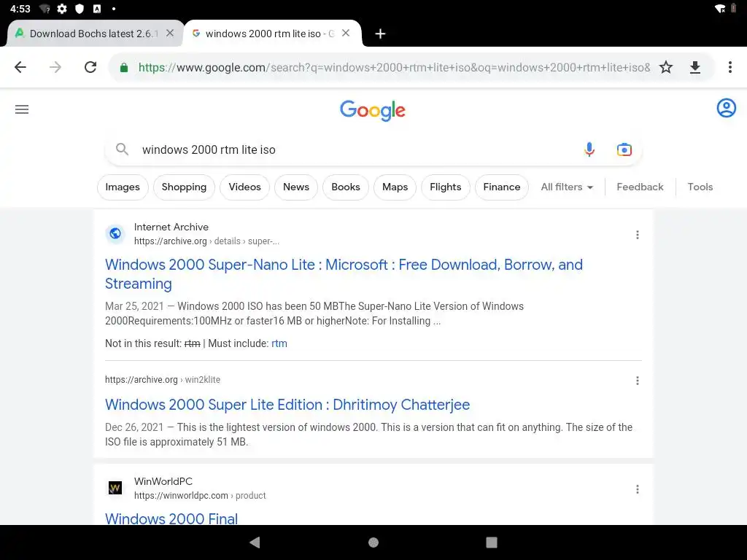The image size is (747, 560).
Task: Open the browser three-dot overflow menu
Action: click(x=729, y=67)
